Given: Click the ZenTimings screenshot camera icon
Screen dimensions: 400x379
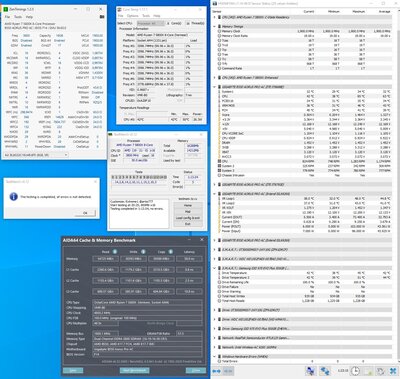Looking at the screenshot, I should point(102,17).
